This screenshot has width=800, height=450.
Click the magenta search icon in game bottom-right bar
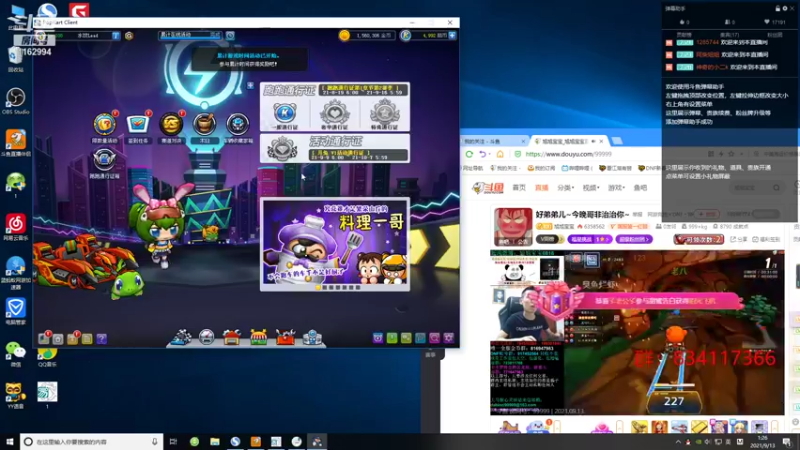click(x=434, y=338)
